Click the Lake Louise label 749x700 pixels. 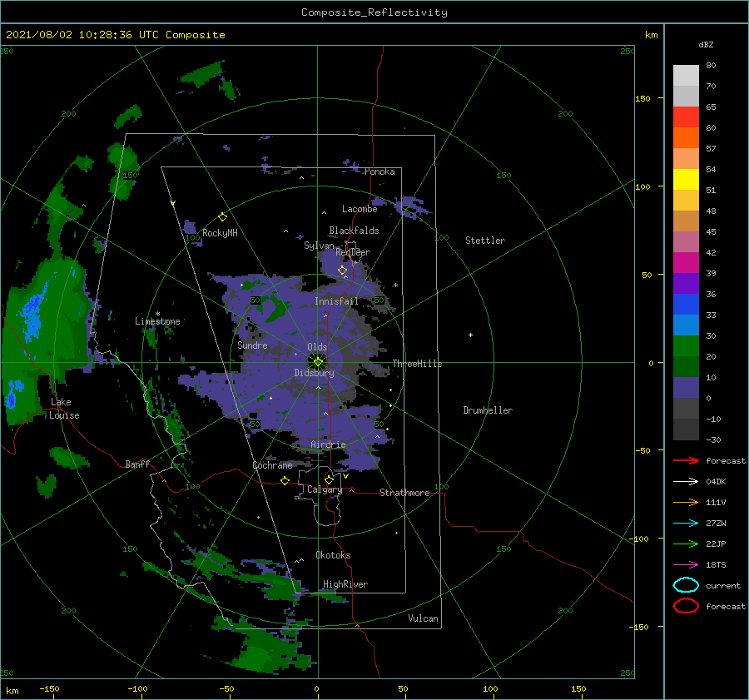pyautogui.click(x=64, y=409)
